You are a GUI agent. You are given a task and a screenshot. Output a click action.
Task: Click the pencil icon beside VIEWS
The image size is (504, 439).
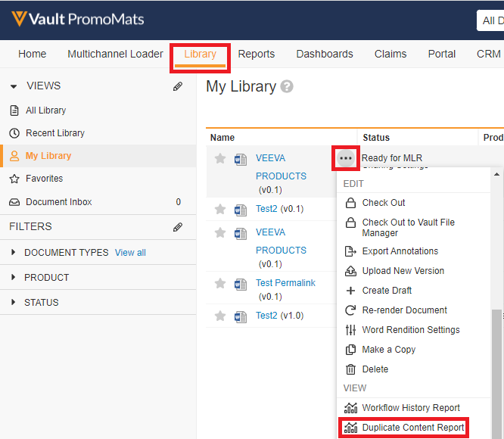(178, 86)
